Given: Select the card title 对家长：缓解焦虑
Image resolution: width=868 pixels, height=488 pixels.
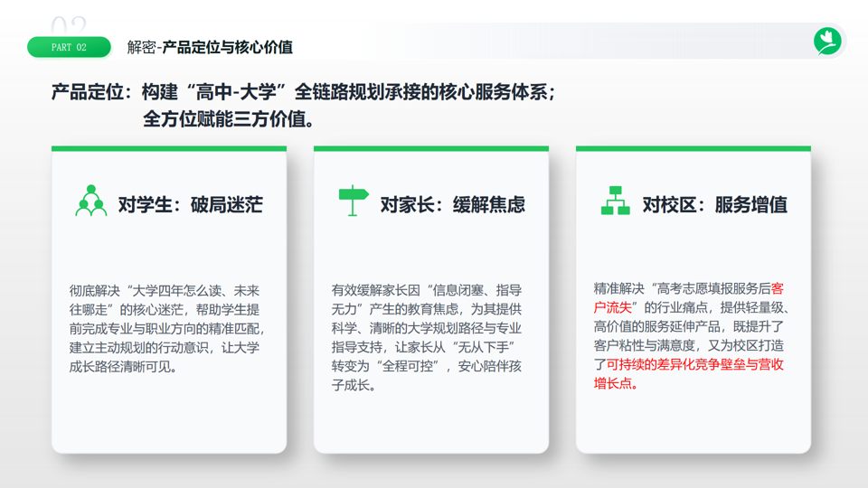Looking at the screenshot, I should pyautogui.click(x=453, y=205).
